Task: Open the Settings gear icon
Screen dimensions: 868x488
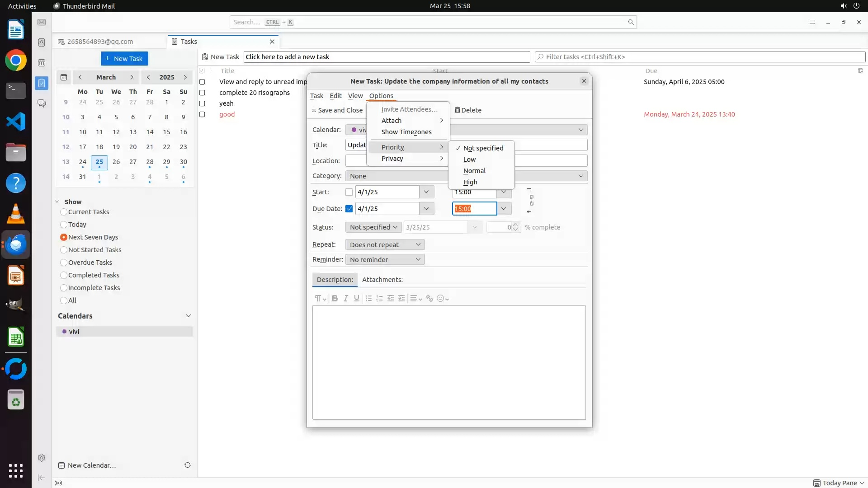Action: pyautogui.click(x=42, y=458)
